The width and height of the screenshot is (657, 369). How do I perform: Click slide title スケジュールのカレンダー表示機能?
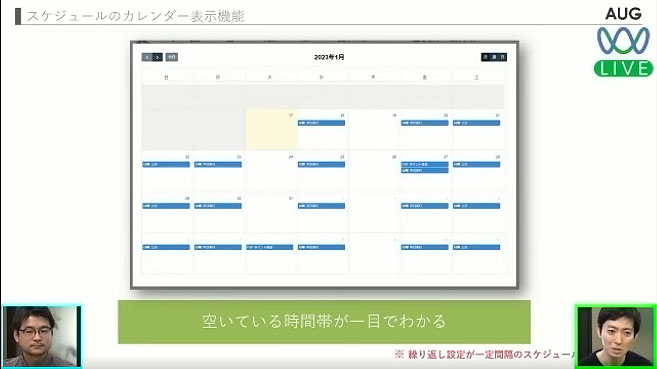(x=135, y=16)
